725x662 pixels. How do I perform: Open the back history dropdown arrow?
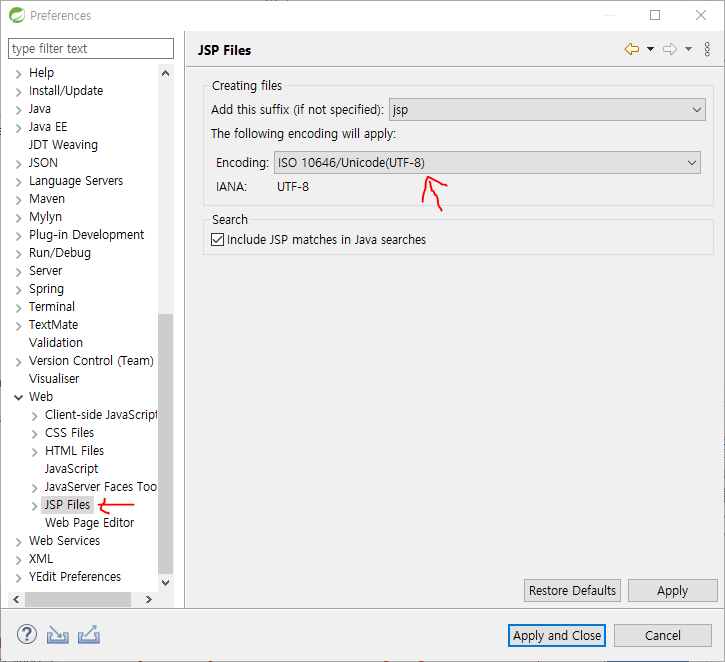click(x=650, y=49)
